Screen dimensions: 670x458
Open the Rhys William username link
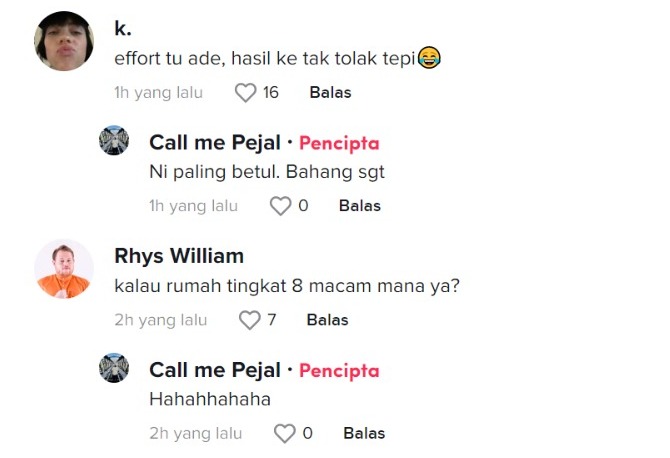(x=179, y=255)
